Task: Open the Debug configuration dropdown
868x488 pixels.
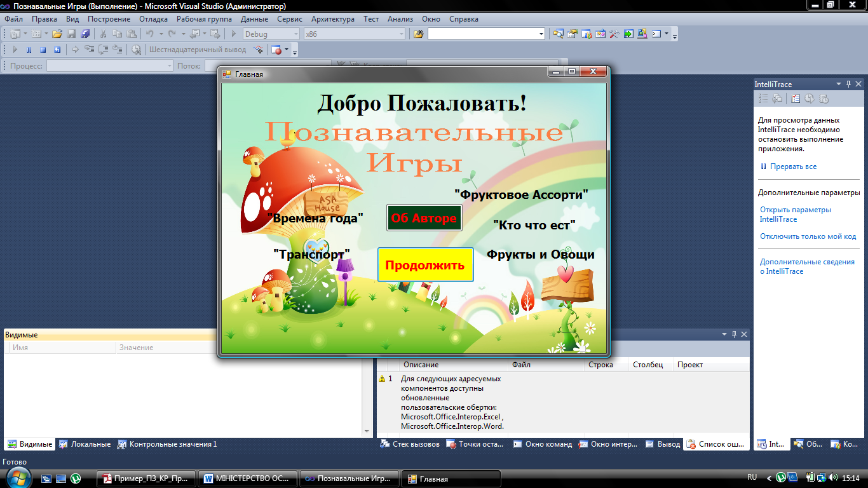Action: tap(295, 34)
